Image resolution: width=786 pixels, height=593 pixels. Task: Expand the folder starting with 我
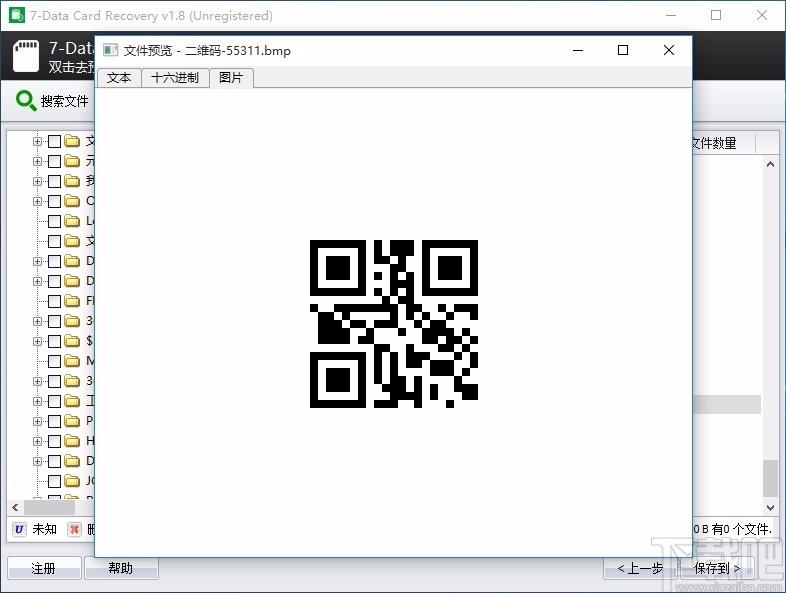coord(37,181)
